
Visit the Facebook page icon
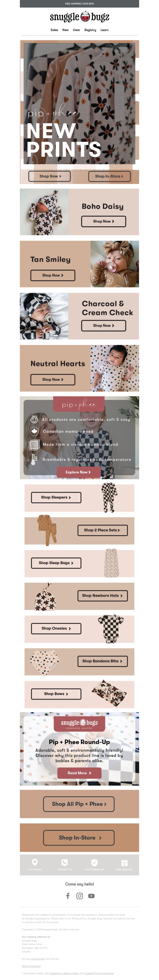tap(68, 896)
